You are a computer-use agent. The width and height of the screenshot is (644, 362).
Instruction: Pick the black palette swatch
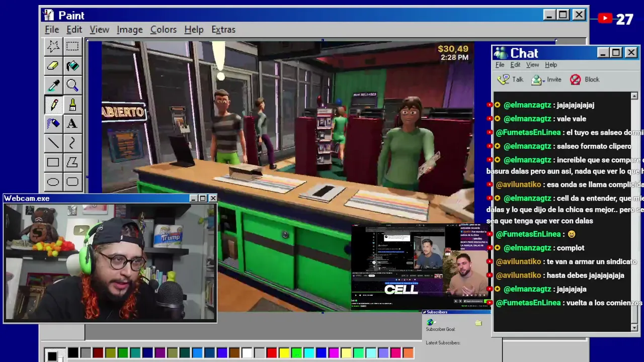[x=73, y=353]
